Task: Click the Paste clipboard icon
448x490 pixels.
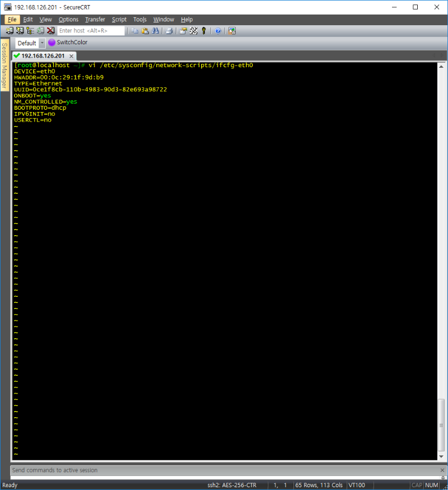Action: (x=145, y=31)
